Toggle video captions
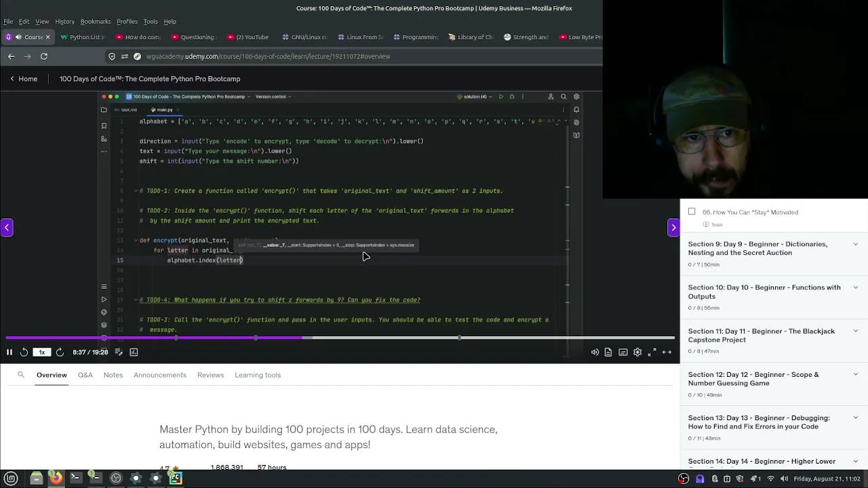 click(623, 352)
